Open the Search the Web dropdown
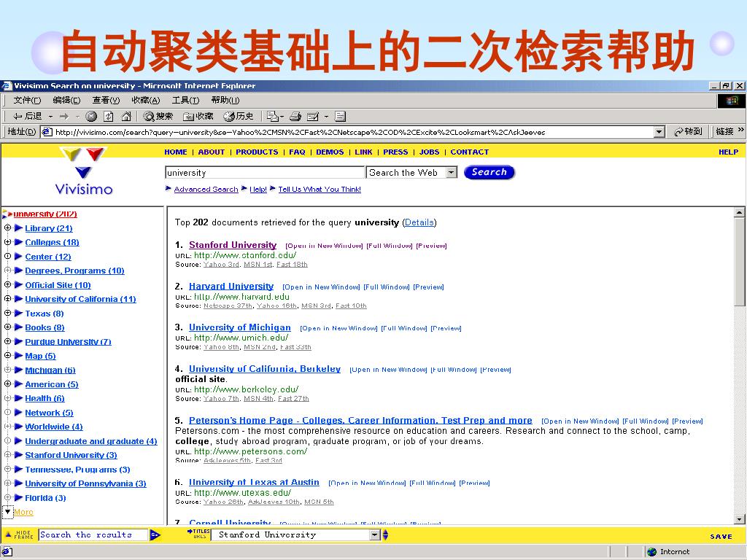The width and height of the screenshot is (747, 560). (x=451, y=172)
